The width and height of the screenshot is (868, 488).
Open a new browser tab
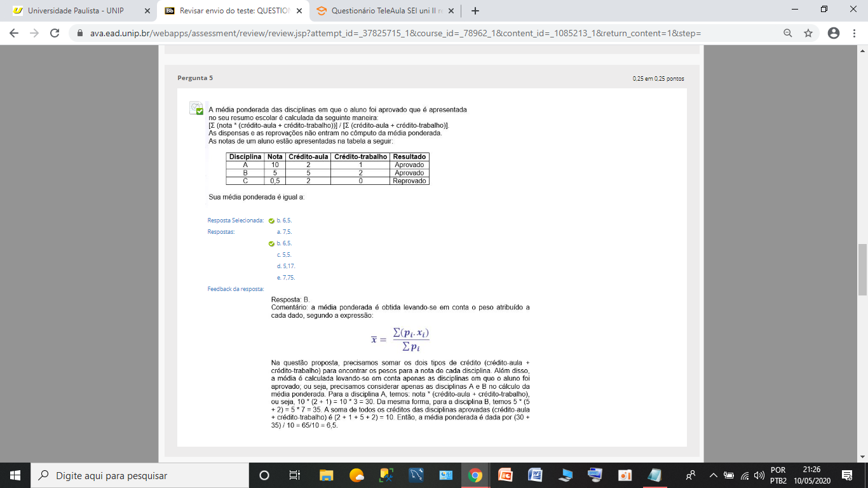(475, 11)
